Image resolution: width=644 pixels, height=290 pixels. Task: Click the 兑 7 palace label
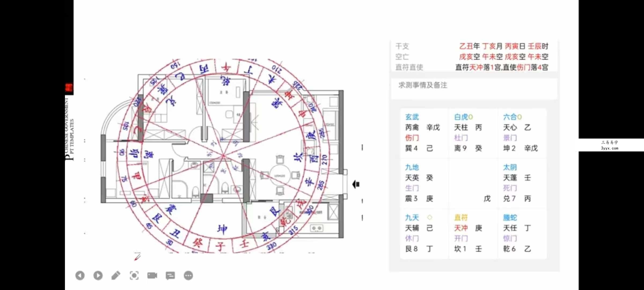(x=509, y=198)
